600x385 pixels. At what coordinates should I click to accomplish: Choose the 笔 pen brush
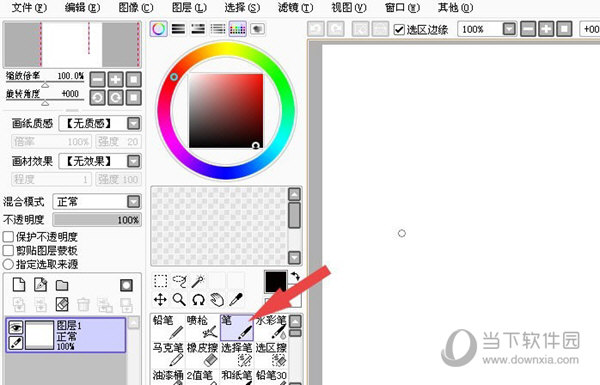point(237,327)
